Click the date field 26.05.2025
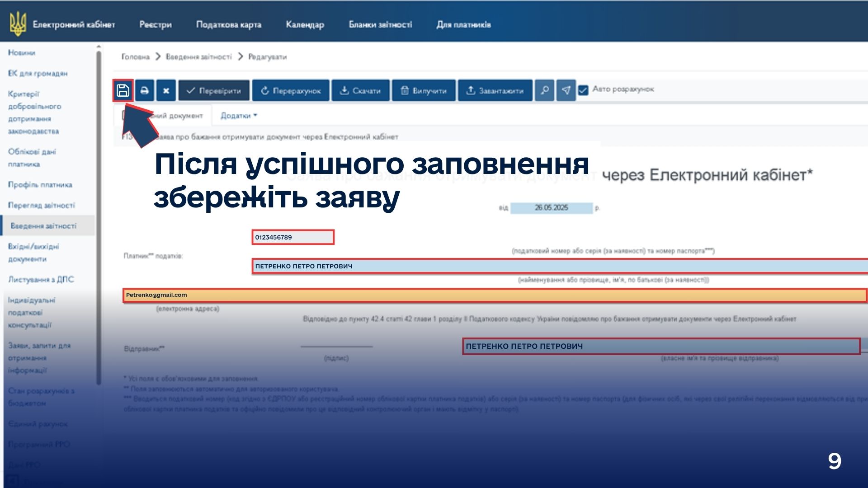 [551, 208]
